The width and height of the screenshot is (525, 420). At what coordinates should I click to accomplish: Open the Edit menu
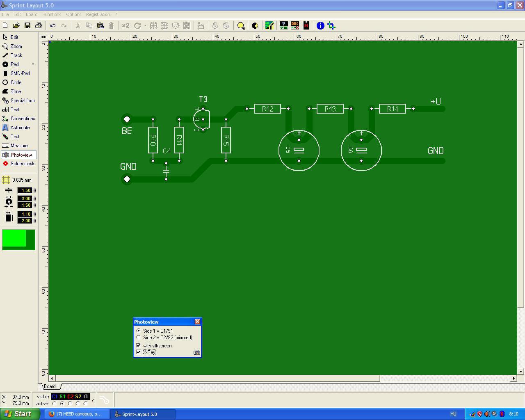pyautogui.click(x=17, y=14)
